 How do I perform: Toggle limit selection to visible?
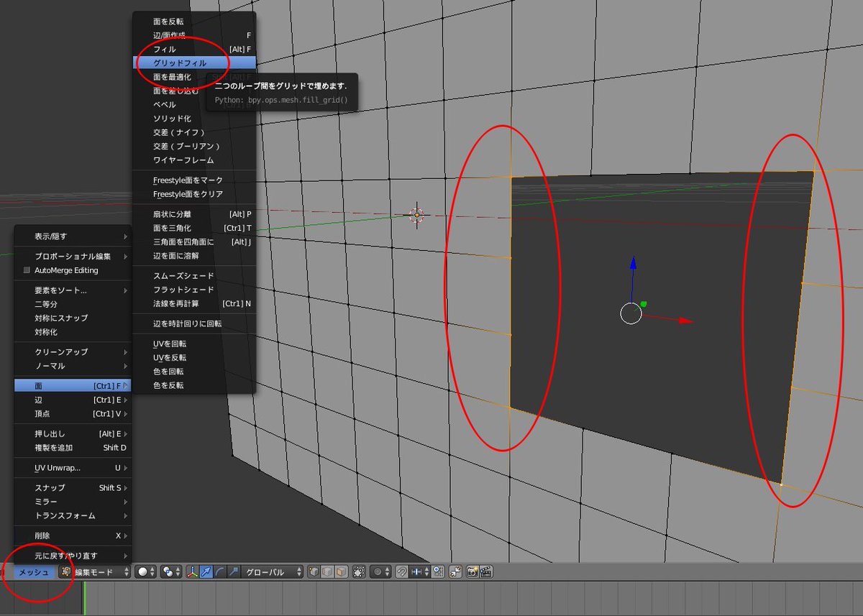(359, 572)
